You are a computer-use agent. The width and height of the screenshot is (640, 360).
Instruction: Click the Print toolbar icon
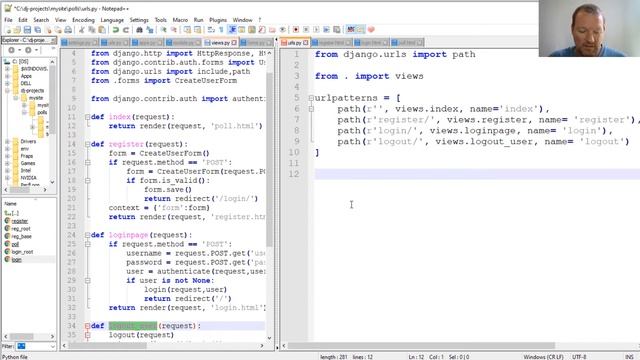pos(68,30)
